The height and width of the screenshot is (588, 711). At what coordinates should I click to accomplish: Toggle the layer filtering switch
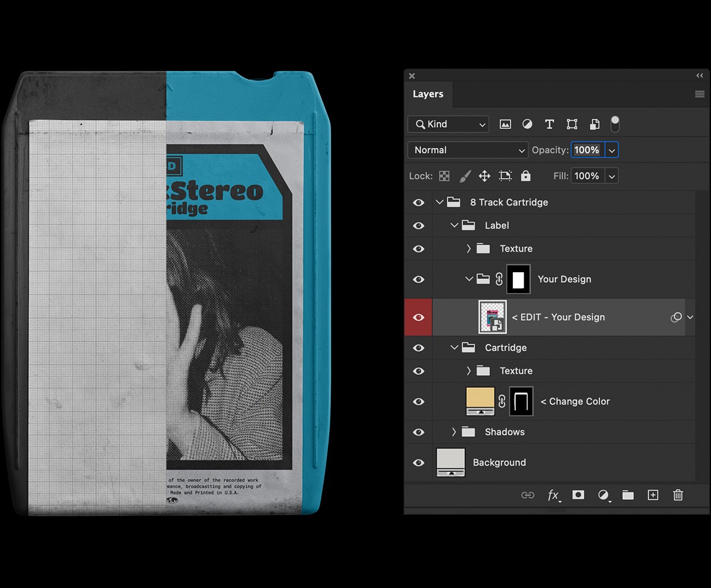pyautogui.click(x=614, y=124)
